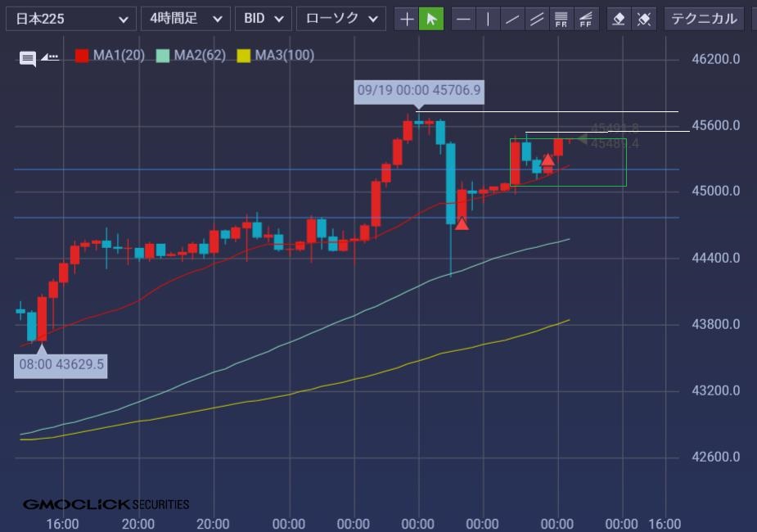Activate the green arrow pointer tool
Image resolution: width=757 pixels, height=532 pixels.
point(430,18)
